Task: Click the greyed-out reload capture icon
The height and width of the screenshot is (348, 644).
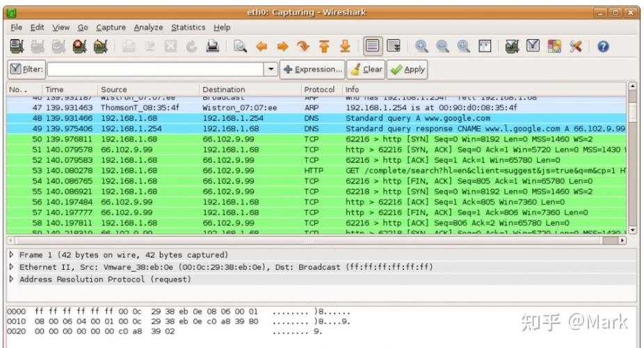Action: pos(191,46)
